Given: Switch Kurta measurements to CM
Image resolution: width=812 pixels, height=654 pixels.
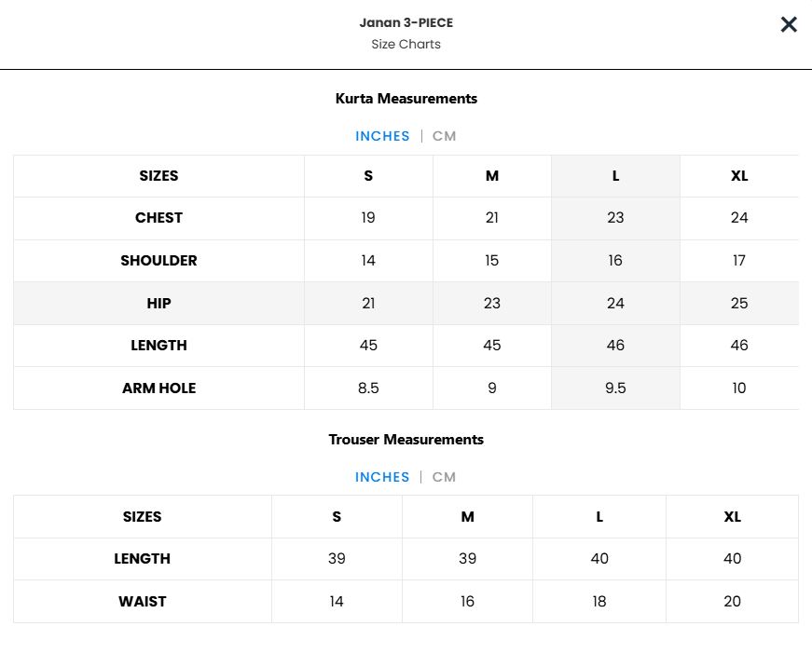Looking at the screenshot, I should point(444,136).
